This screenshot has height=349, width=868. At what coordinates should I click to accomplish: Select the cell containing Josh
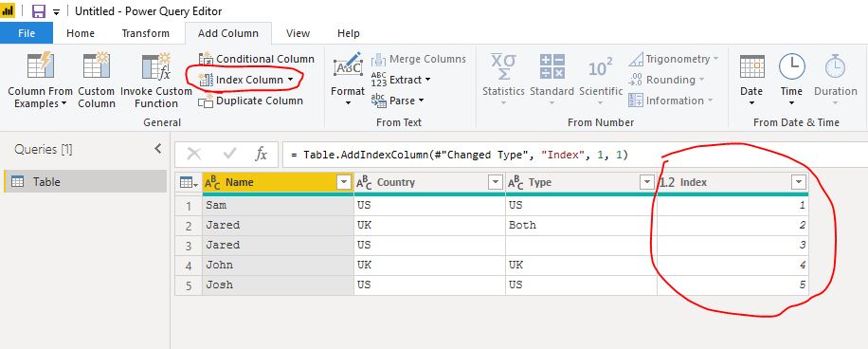279,285
